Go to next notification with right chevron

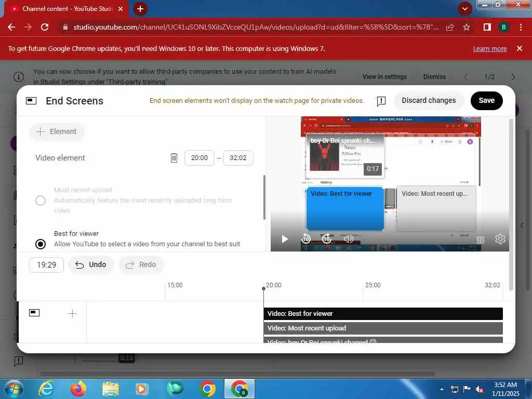(513, 77)
